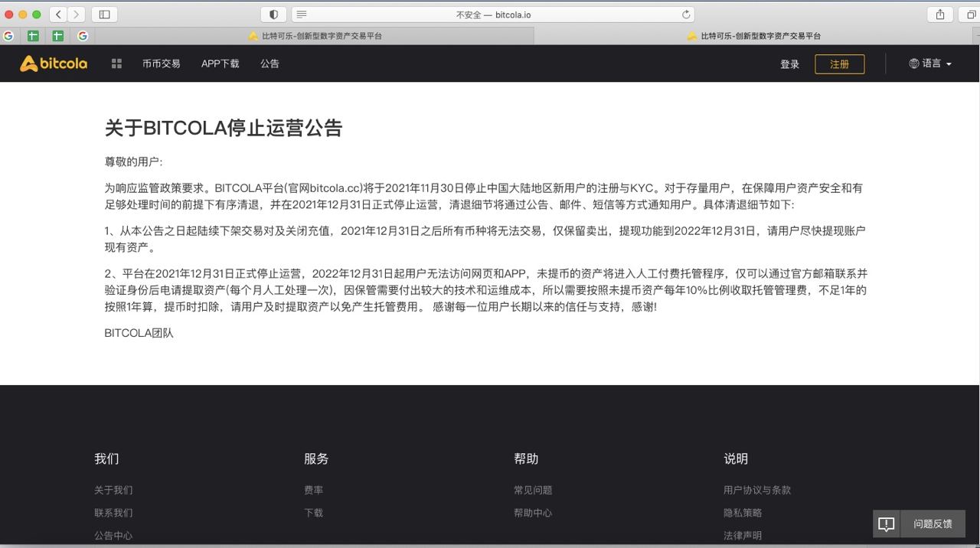Click the bitcola.io address bar field
The height and width of the screenshot is (548, 980).
(x=494, y=14)
